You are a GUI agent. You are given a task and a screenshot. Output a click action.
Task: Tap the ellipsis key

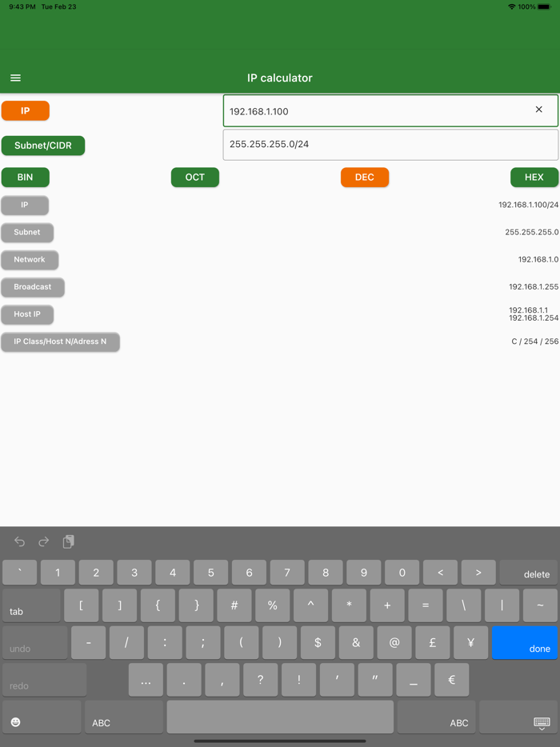(146, 680)
